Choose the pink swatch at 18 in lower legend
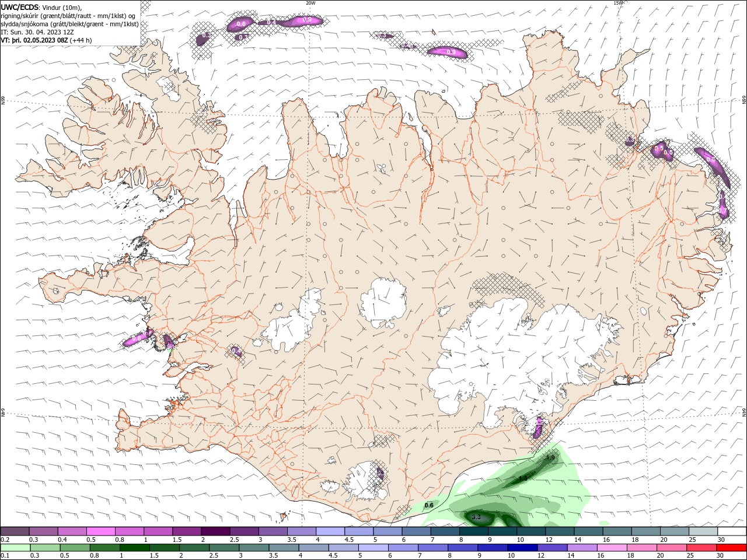The width and height of the screenshot is (747, 560). click(643, 548)
